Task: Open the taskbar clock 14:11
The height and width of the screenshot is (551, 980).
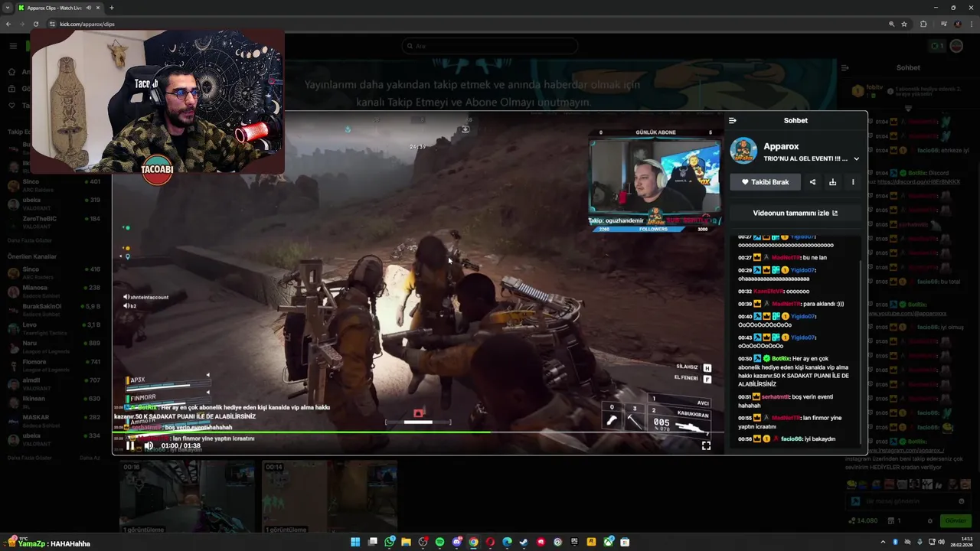Action: point(967,542)
